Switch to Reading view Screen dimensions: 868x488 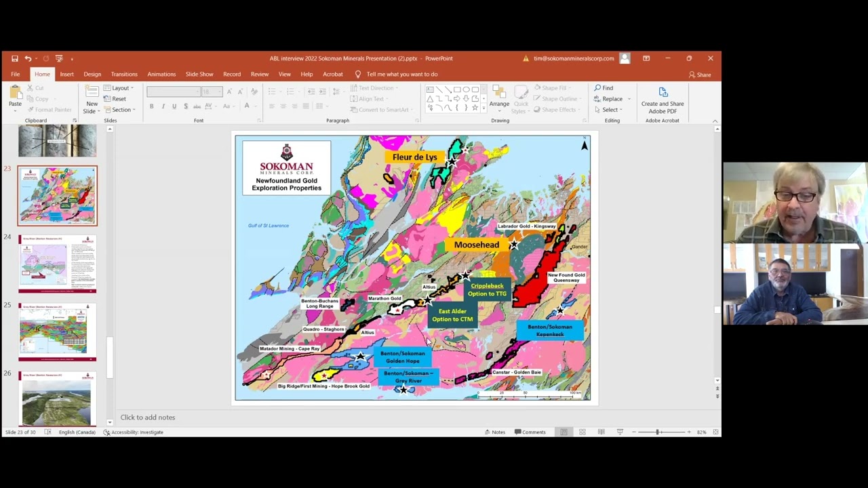(x=601, y=432)
